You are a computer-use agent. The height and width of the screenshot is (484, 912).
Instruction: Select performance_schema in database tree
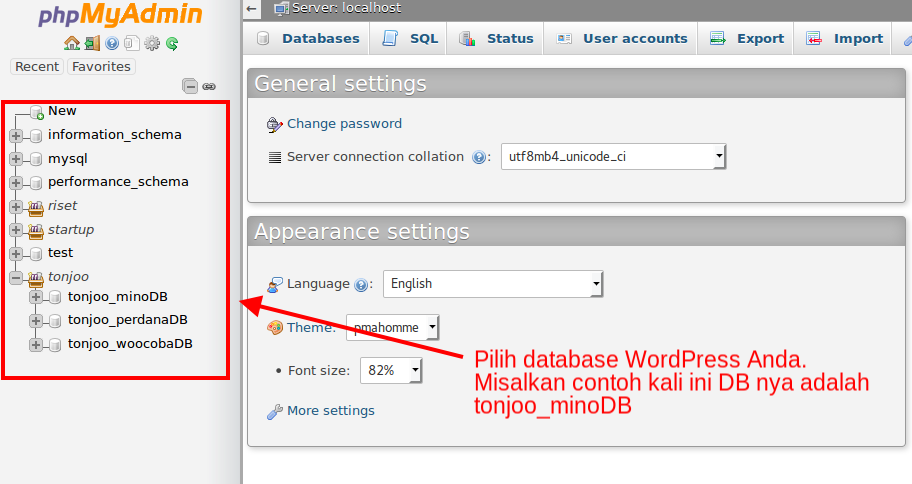pyautogui.click(x=118, y=182)
